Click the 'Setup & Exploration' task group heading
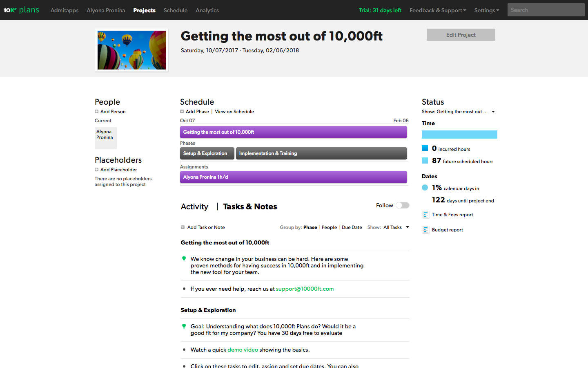 208,310
